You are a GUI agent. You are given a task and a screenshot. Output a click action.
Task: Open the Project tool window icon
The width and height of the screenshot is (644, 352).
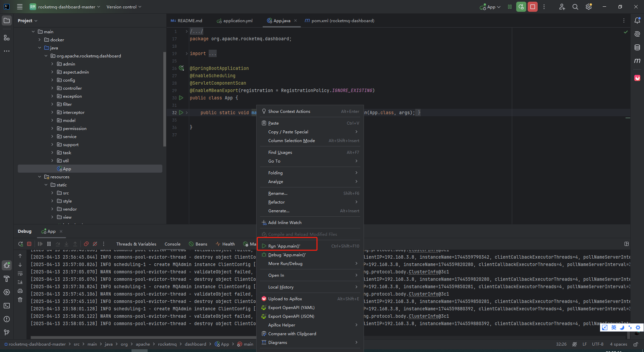7,21
